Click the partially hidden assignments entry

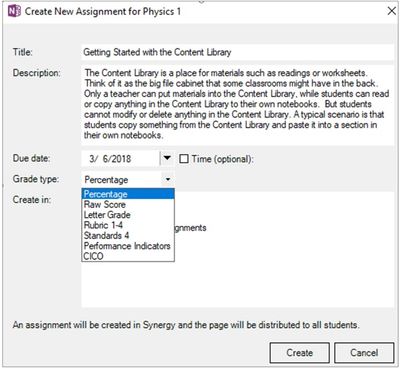(x=190, y=228)
